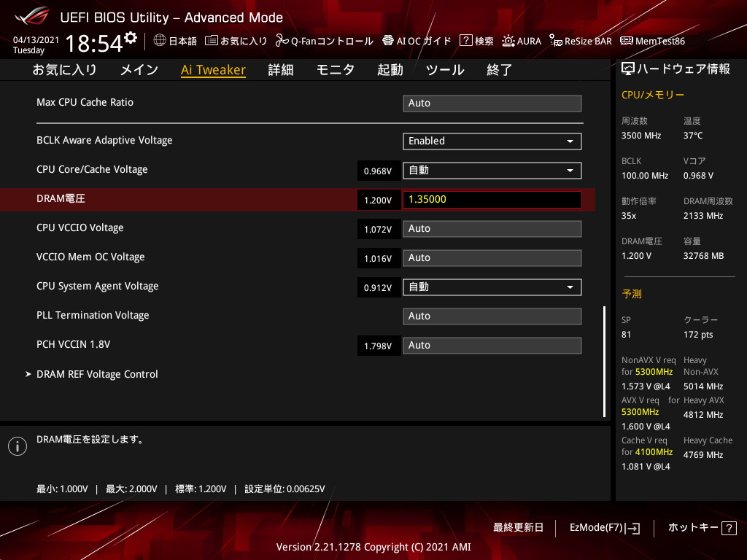Screen dimensions: 747x560
Task: Click PLL Termination Voltage Auto field
Action: point(492,316)
